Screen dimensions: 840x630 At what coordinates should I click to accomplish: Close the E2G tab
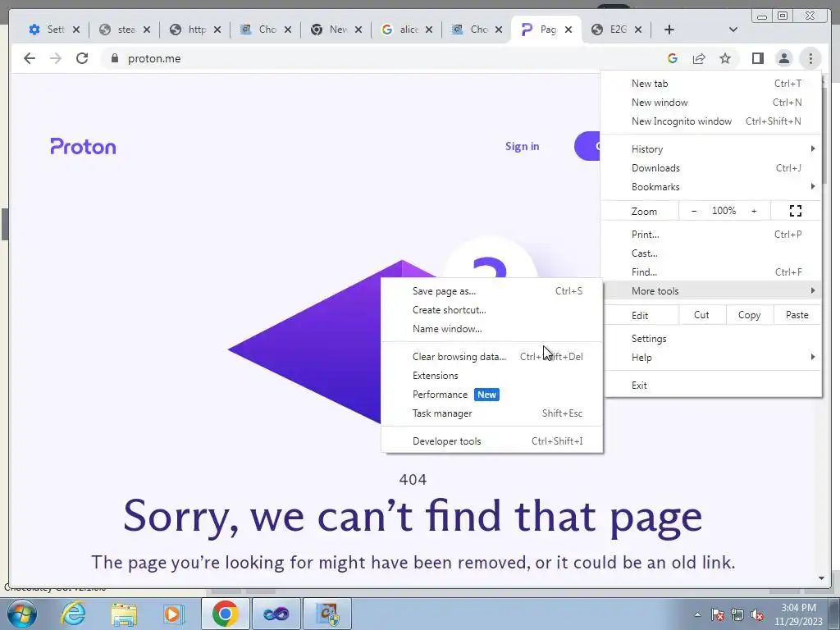pos(638,30)
